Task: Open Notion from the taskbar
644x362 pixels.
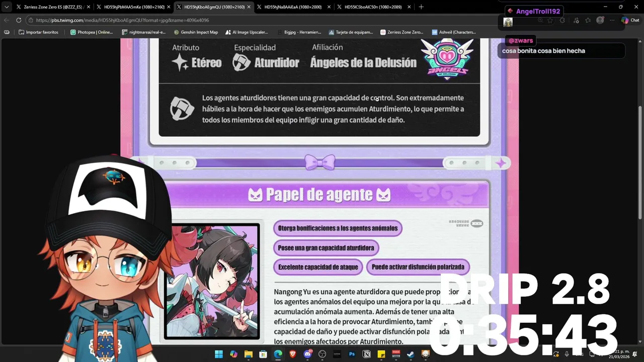Action: coord(367,354)
